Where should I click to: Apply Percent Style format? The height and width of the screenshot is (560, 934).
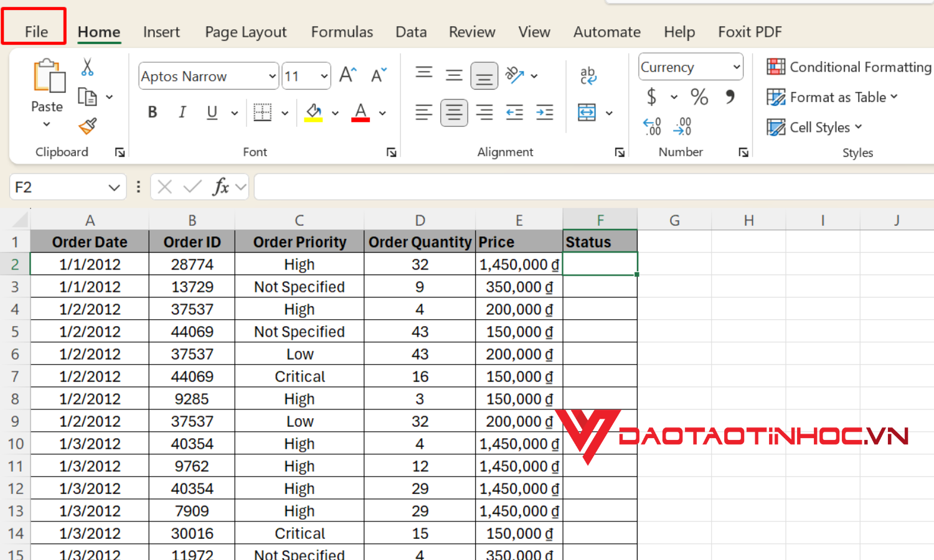coord(699,97)
